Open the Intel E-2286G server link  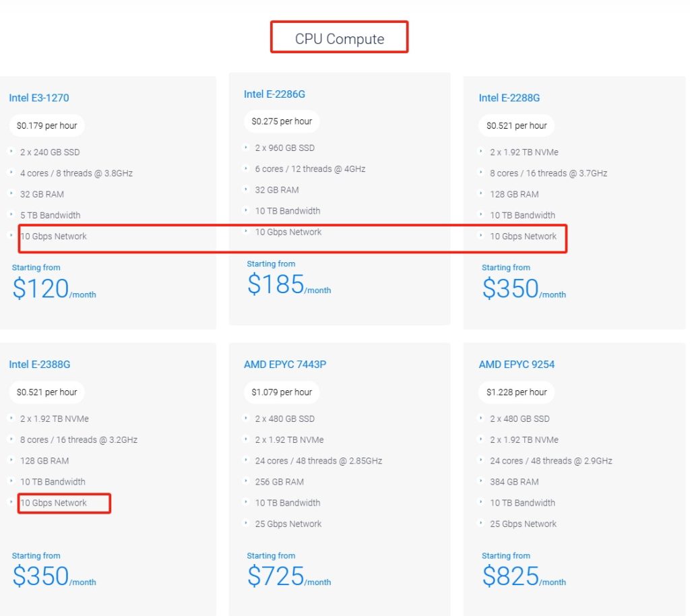[274, 94]
